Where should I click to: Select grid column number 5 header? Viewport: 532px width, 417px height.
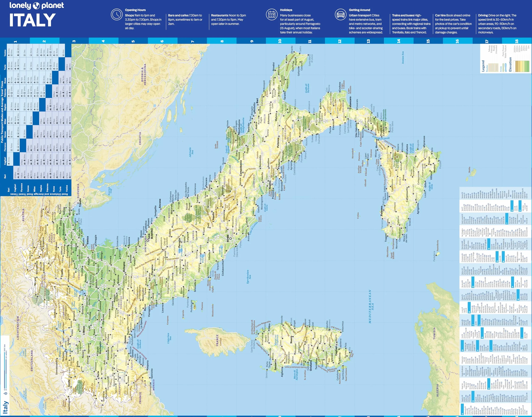pos(133,41)
